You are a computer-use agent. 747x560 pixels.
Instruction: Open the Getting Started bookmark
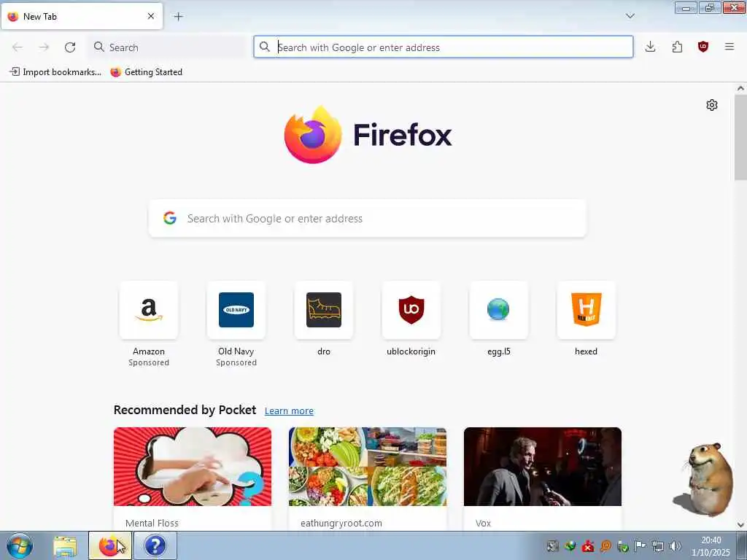coord(146,72)
